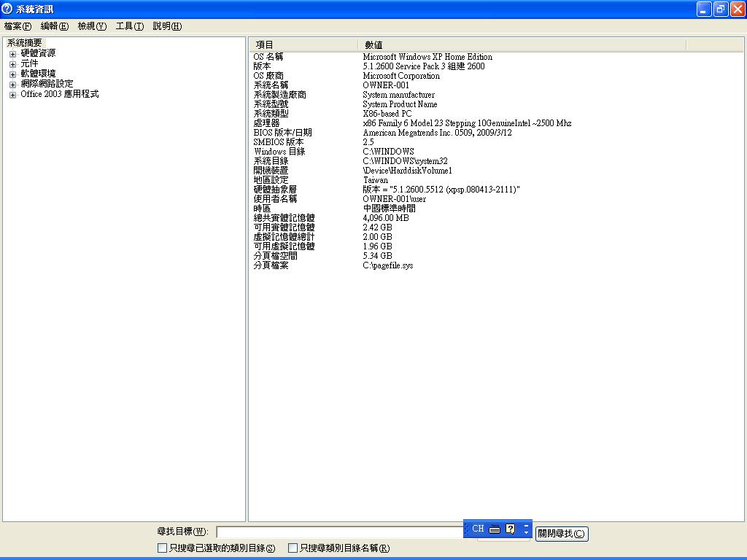This screenshot has width=747, height=560.
Task: Close the System Information window
Action: click(x=738, y=9)
